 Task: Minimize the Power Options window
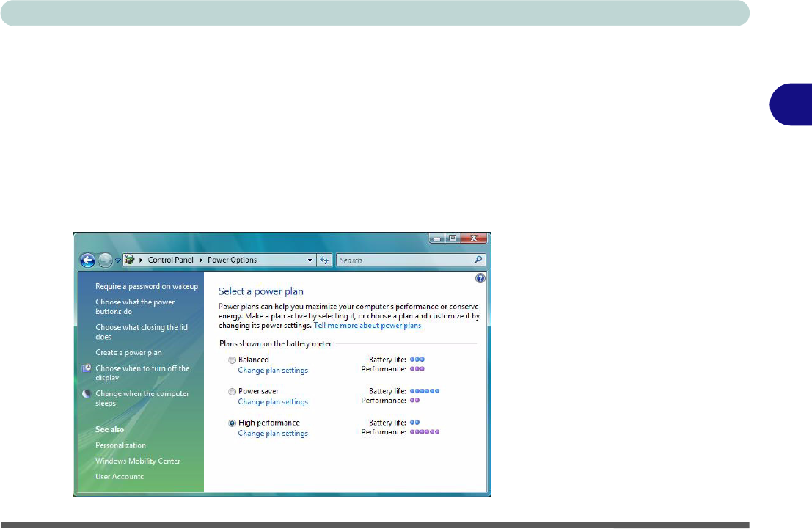click(437, 238)
